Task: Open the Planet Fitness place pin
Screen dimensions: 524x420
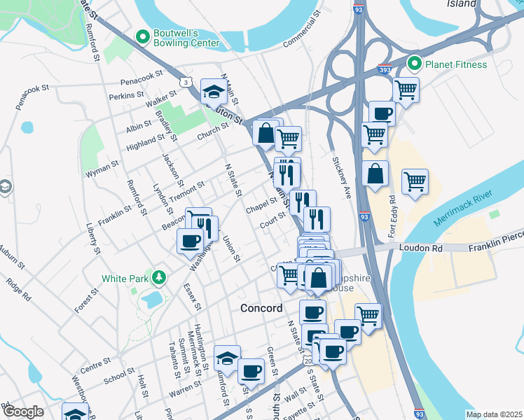Action: [415, 63]
